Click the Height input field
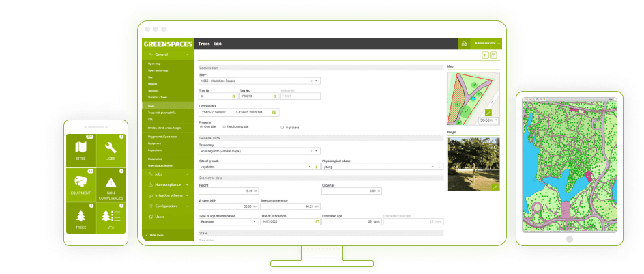 (229, 191)
